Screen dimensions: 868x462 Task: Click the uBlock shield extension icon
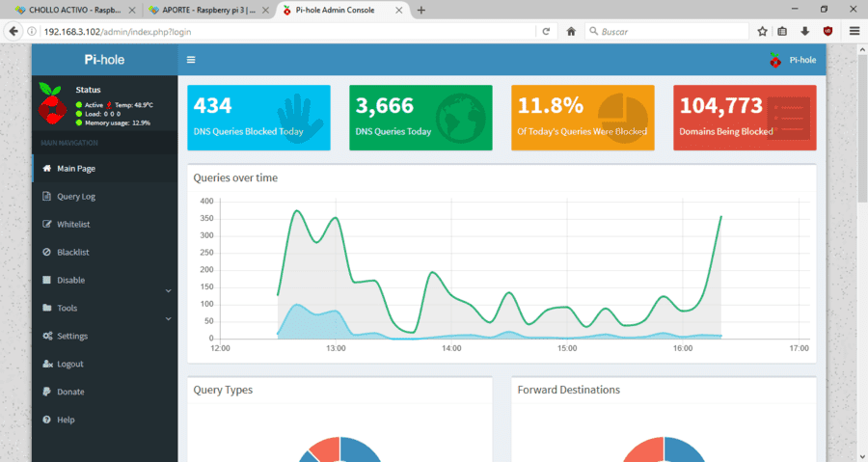point(828,32)
